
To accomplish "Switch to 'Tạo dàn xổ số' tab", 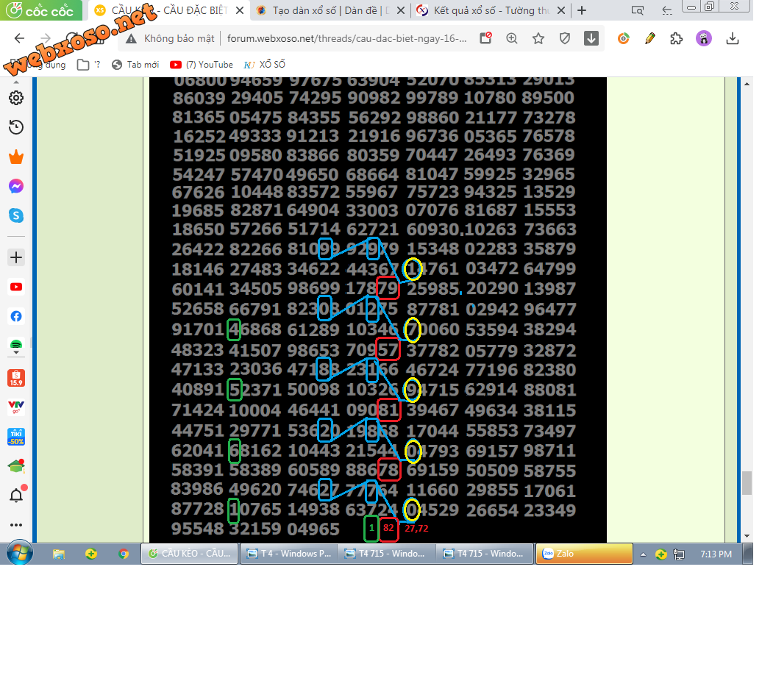I will point(330,11).
